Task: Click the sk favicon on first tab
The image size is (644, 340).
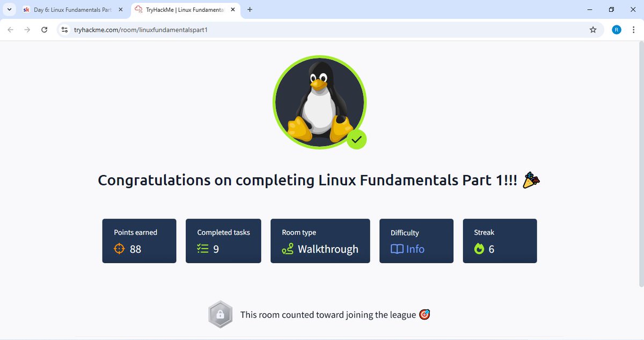Action: point(26,10)
